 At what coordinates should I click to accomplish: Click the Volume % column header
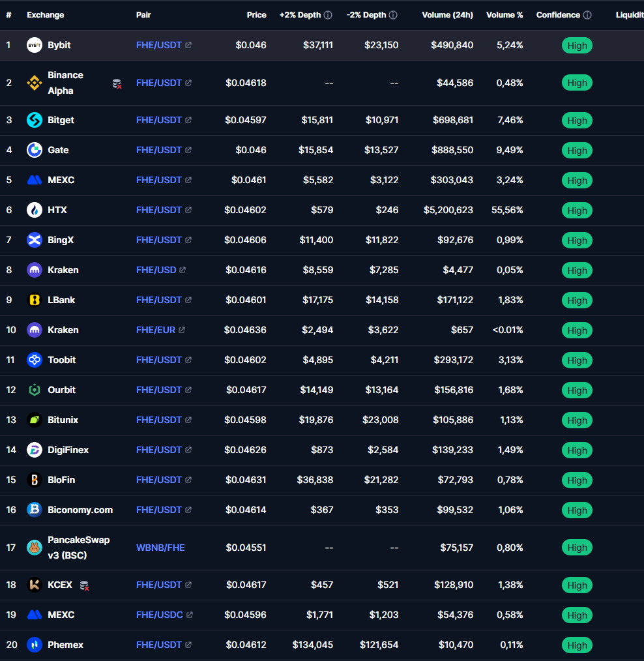pyautogui.click(x=504, y=15)
